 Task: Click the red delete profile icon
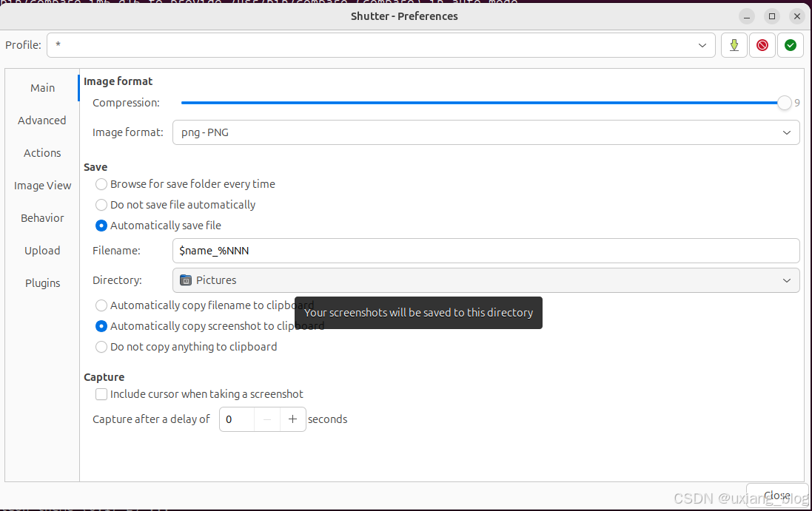click(x=762, y=45)
